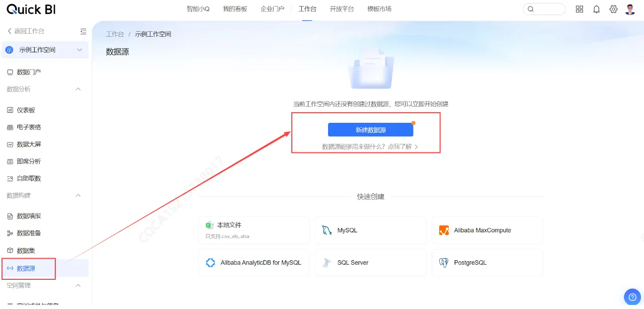
Task: Go to the 工作台 tab
Action: (307, 9)
